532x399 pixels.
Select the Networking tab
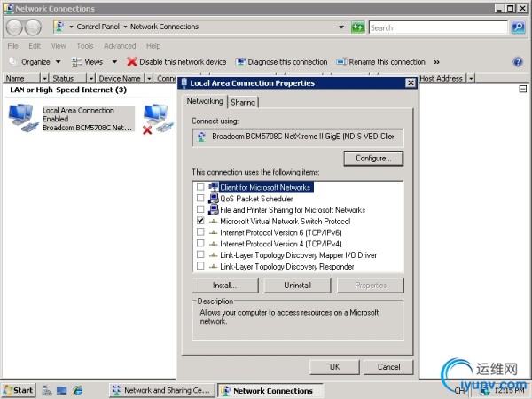[205, 101]
